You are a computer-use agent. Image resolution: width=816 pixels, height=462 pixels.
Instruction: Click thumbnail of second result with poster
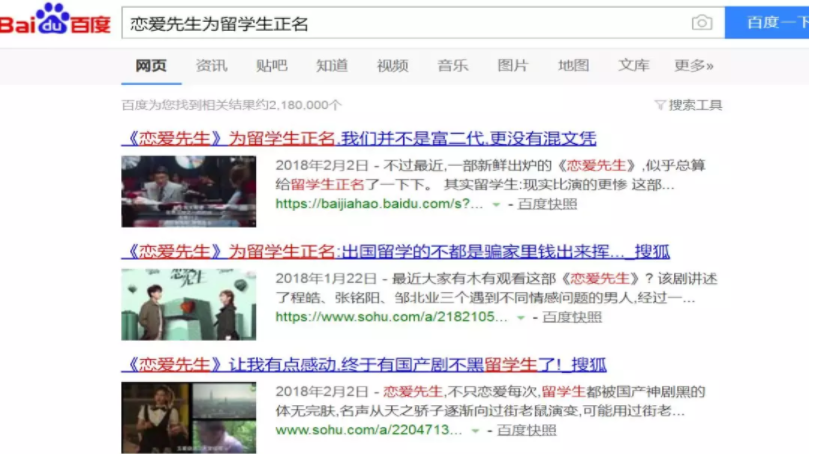[x=189, y=304]
